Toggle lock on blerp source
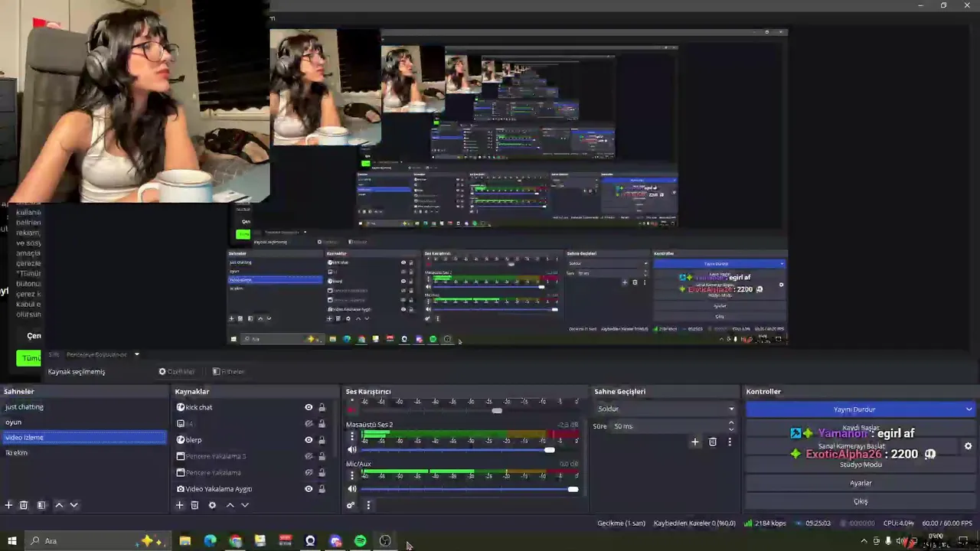 [x=322, y=440]
